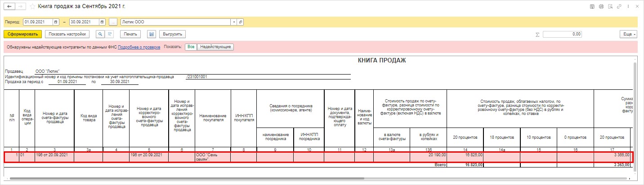
Task: Click the print preview icon in title bar
Action: pos(610,7)
